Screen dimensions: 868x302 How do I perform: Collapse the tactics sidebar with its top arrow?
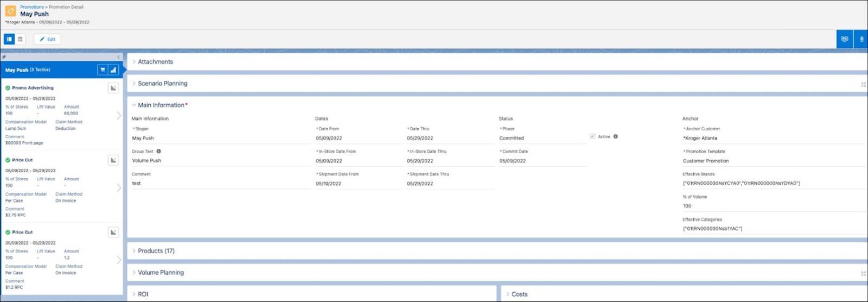pyautogui.click(x=119, y=57)
